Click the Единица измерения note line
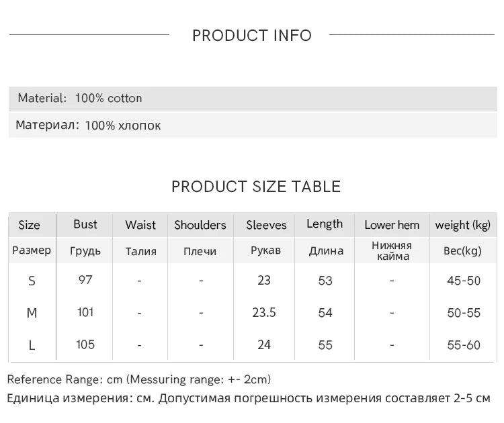Viewport: 504px width, 423px height. tap(249, 399)
